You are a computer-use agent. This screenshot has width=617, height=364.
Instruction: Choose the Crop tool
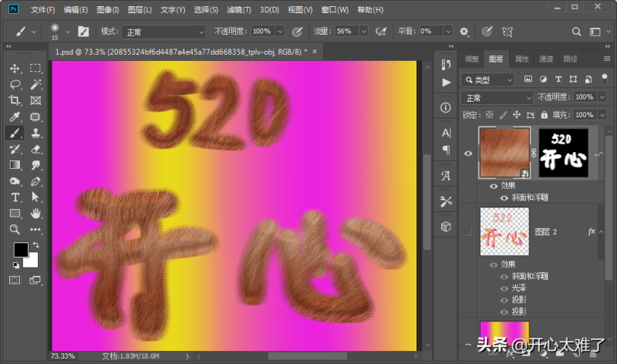click(x=15, y=100)
